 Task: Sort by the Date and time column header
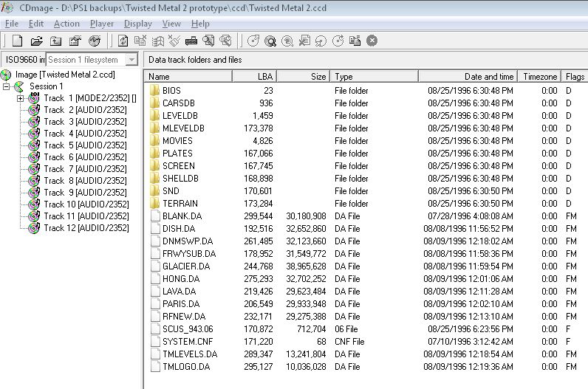tap(468, 77)
